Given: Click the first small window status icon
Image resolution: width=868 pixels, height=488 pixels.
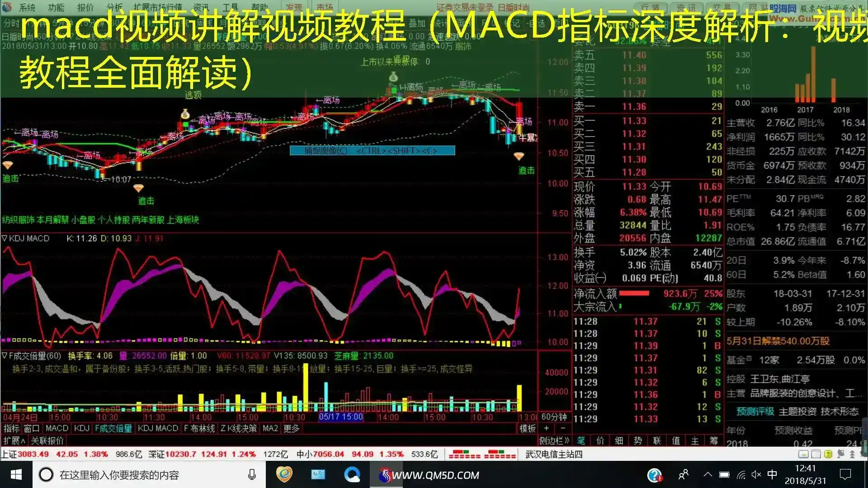Looking at the screenshot, I should coord(803,454).
